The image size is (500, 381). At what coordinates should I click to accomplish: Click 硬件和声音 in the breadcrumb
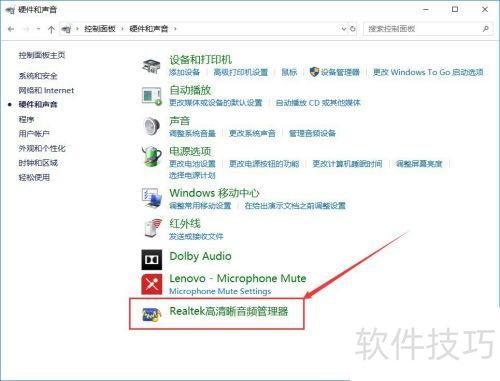(x=149, y=29)
